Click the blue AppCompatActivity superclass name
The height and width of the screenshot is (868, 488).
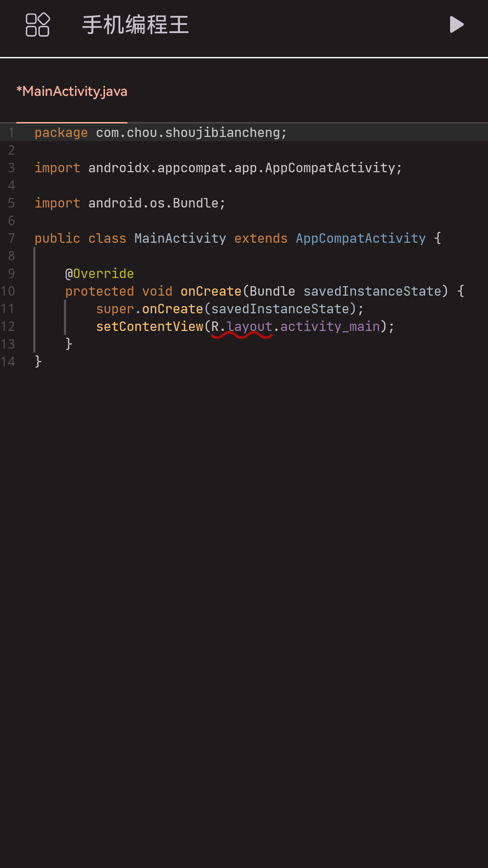tap(361, 238)
